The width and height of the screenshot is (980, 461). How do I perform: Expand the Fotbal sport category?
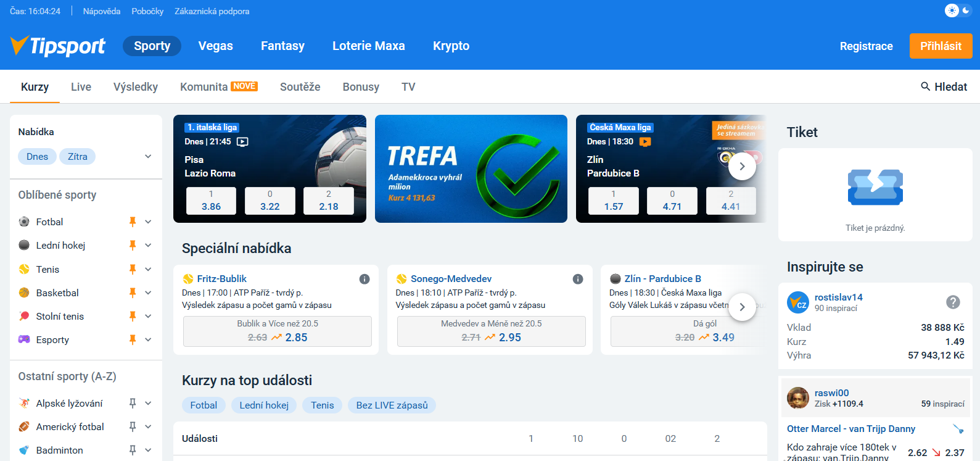148,222
